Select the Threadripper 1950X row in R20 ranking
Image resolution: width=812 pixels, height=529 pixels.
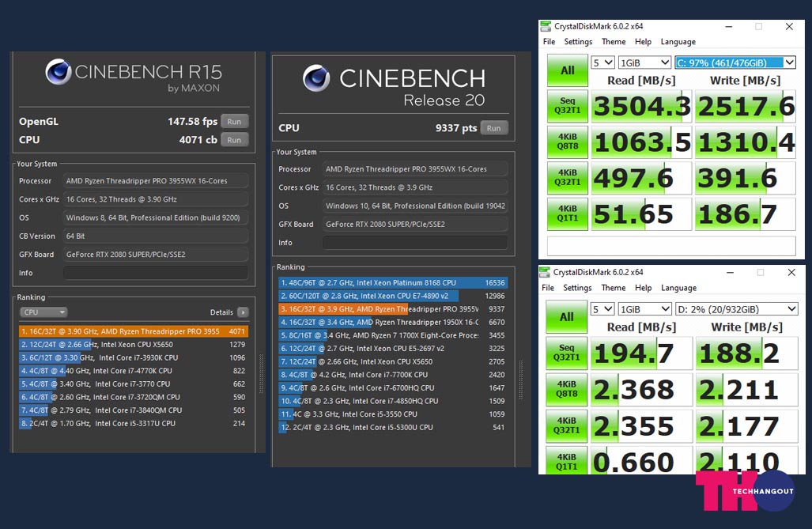(x=393, y=323)
